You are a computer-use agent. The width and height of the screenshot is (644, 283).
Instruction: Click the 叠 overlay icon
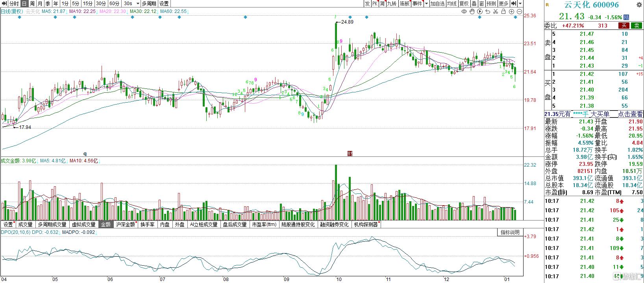[x=474, y=4]
